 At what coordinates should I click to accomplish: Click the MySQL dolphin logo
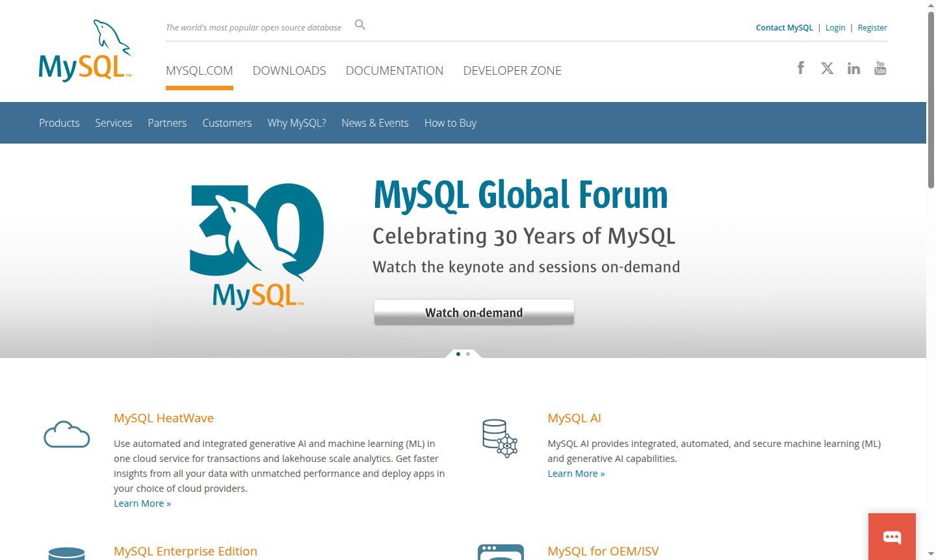coord(84,50)
